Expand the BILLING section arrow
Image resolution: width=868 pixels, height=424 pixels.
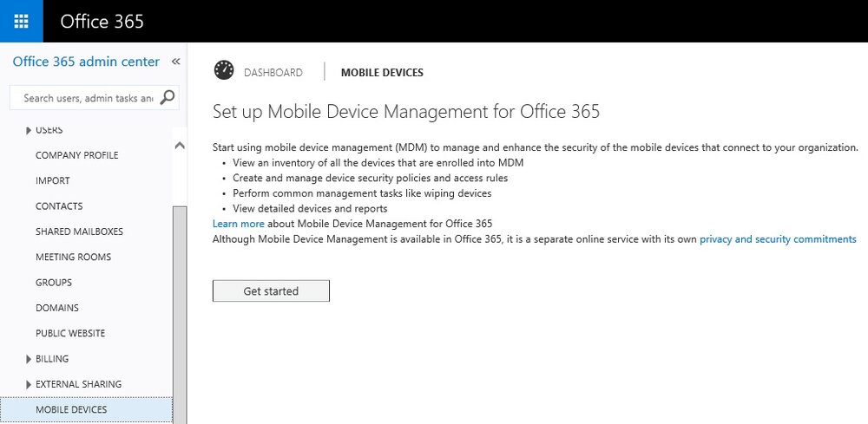point(29,359)
